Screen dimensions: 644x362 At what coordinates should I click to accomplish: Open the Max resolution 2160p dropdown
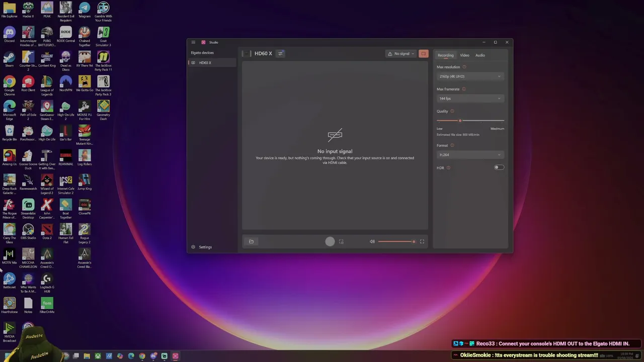click(x=470, y=76)
